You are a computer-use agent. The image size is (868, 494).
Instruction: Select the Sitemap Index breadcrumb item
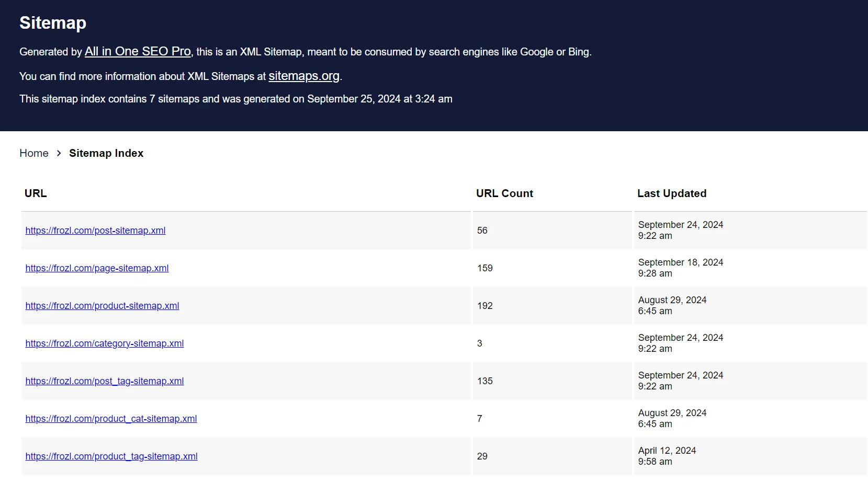(106, 153)
